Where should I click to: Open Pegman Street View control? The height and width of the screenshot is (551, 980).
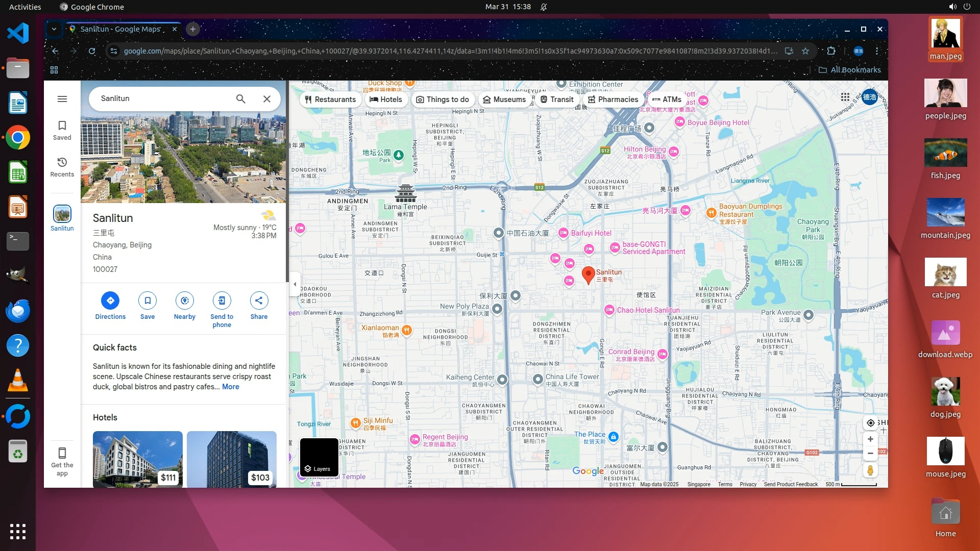coord(870,470)
